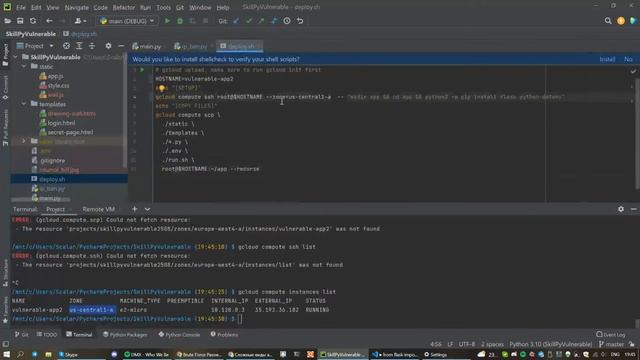Open Python Console tool window

coord(179,334)
